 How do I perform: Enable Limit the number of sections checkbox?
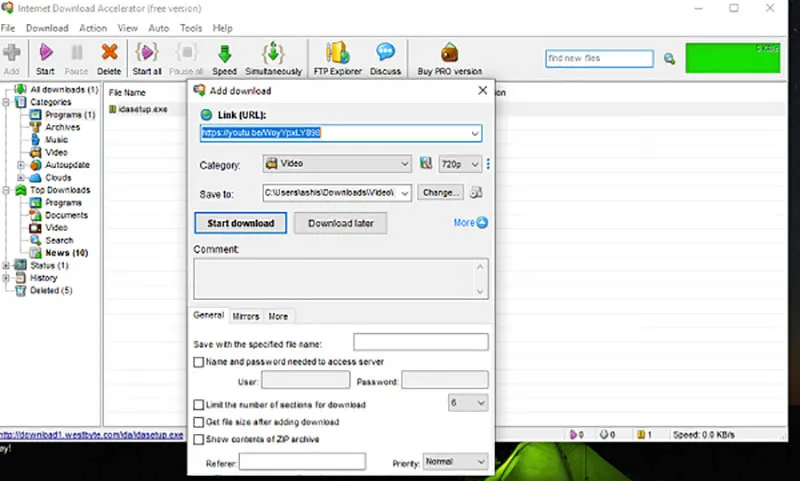tap(198, 405)
